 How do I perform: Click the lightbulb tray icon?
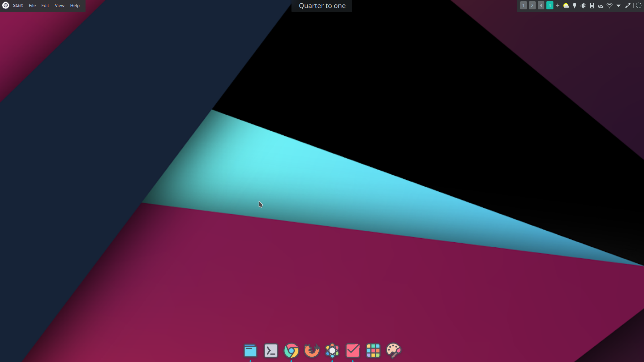coord(575,6)
